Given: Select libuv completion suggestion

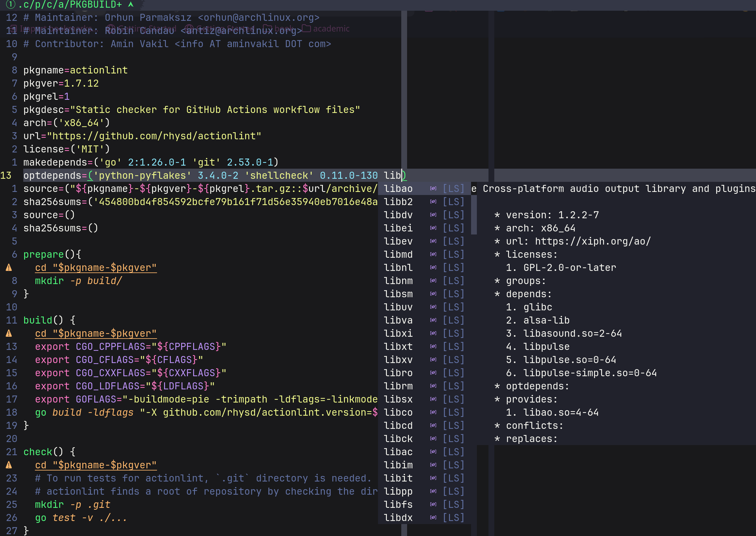Looking at the screenshot, I should tap(424, 307).
